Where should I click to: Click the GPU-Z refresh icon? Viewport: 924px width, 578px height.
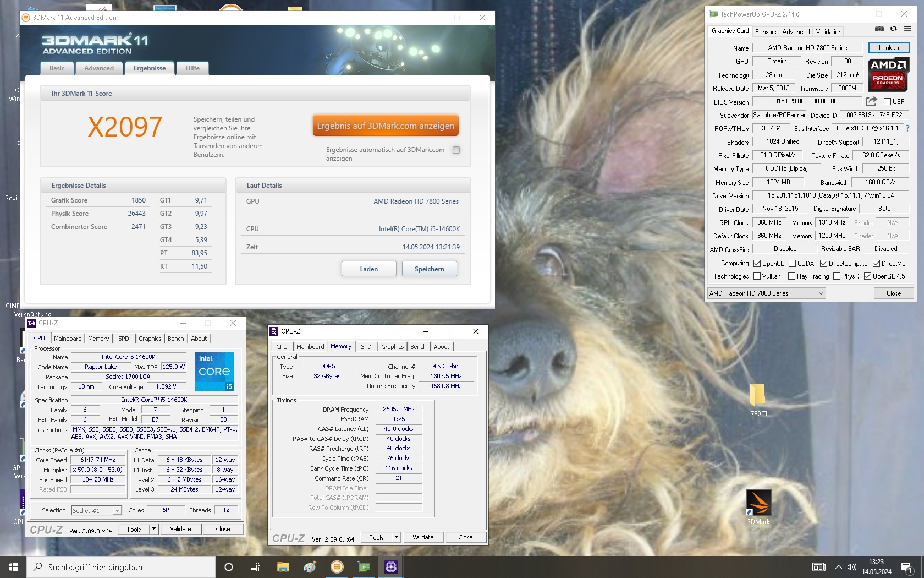893,29
